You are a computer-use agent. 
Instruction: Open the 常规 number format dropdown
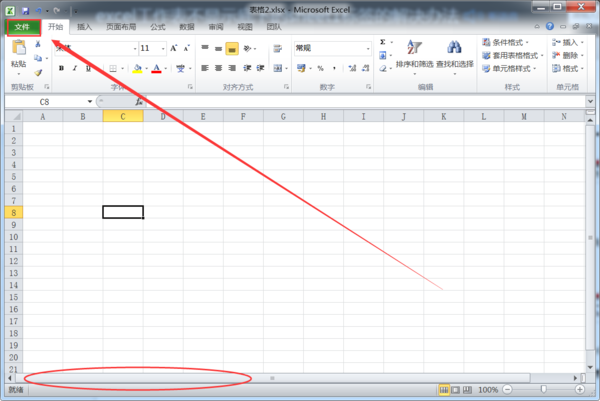click(368, 49)
